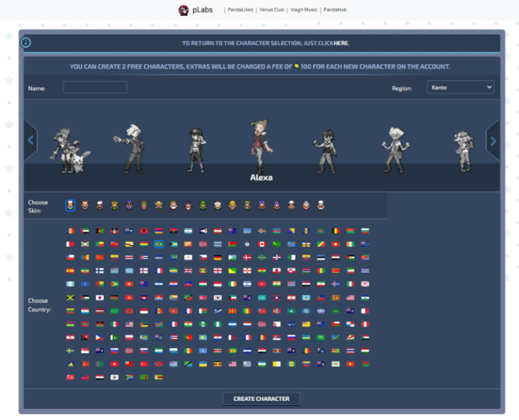The width and height of the screenshot is (519, 420).
Task: Select the Brazil flag
Action: coord(158,244)
